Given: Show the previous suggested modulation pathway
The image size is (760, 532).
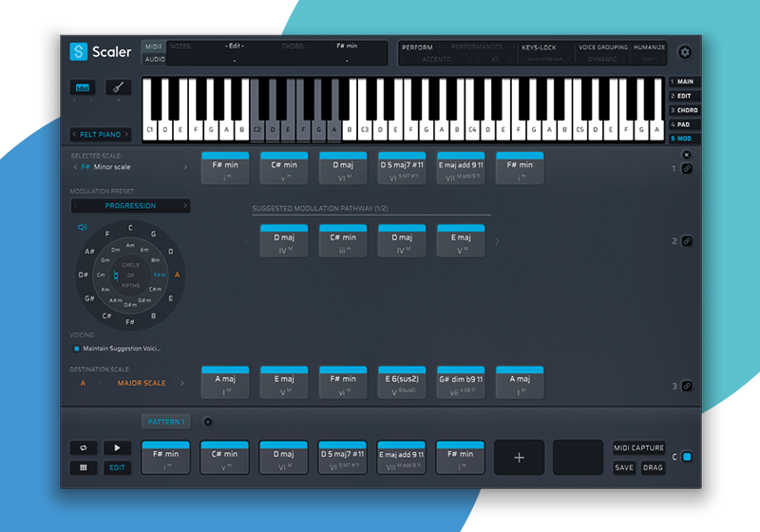Looking at the screenshot, I should point(248,241).
